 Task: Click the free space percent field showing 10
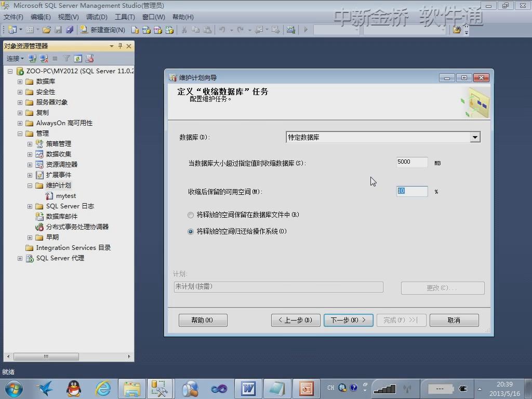(411, 191)
